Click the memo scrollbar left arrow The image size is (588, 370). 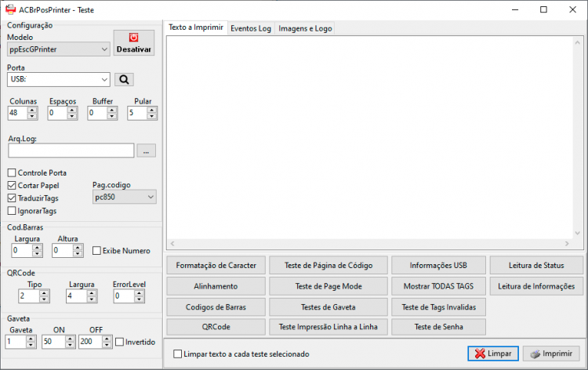point(172,244)
